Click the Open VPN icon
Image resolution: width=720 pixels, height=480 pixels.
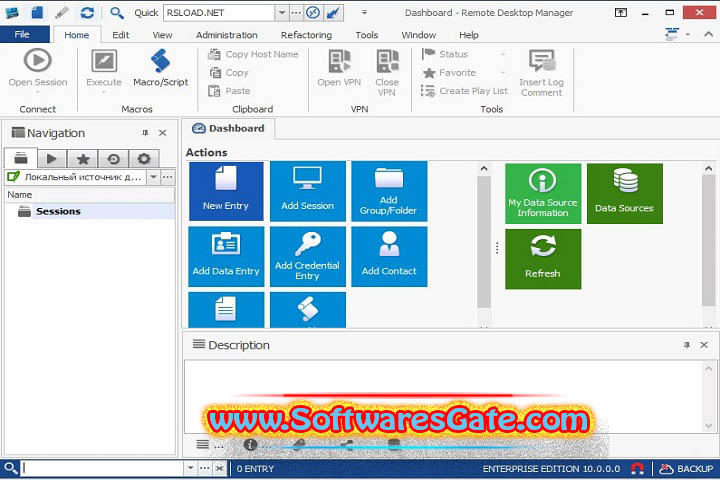coord(339,61)
